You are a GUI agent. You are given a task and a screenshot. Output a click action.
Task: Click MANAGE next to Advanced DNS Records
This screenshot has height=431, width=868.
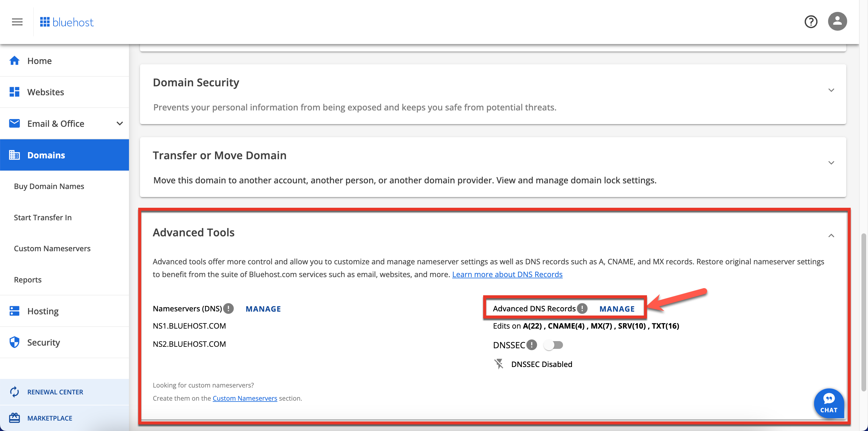[x=617, y=308]
